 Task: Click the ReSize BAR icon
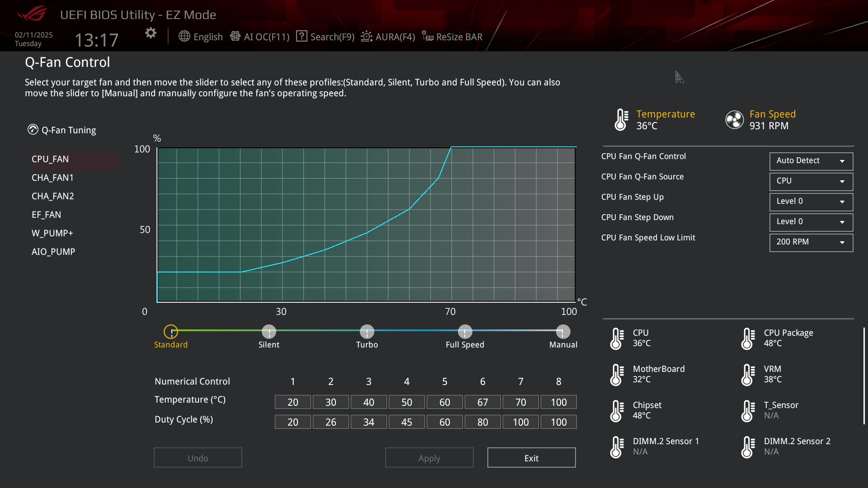(428, 36)
